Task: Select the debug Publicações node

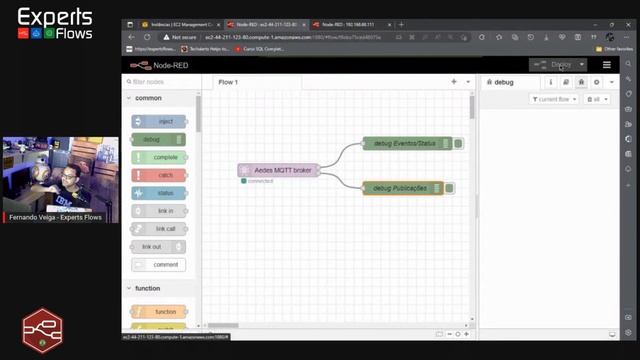Action: [403, 188]
